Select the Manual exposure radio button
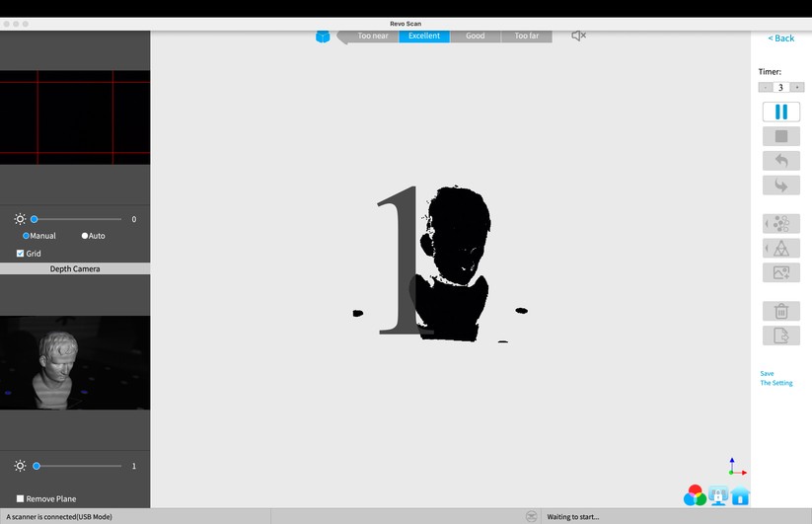The height and width of the screenshot is (524, 812). [27, 236]
